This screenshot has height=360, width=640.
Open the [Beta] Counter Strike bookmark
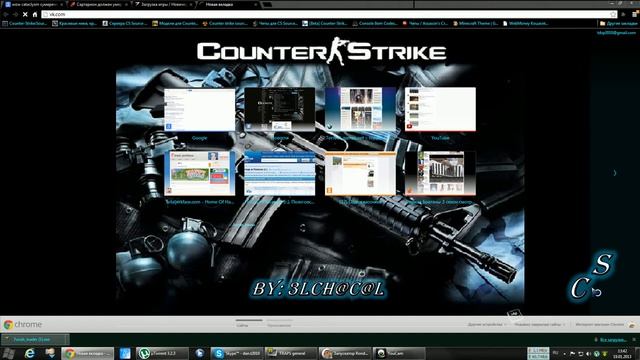325,24
